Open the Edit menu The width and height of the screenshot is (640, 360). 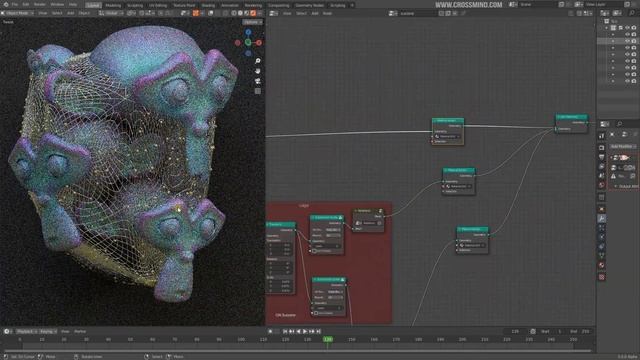click(26, 4)
